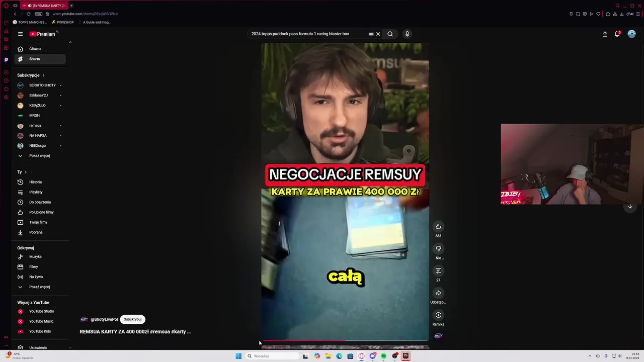Switch to the REMSUA KARTY browser tab
This screenshot has width=644, height=362.
click(44, 6)
